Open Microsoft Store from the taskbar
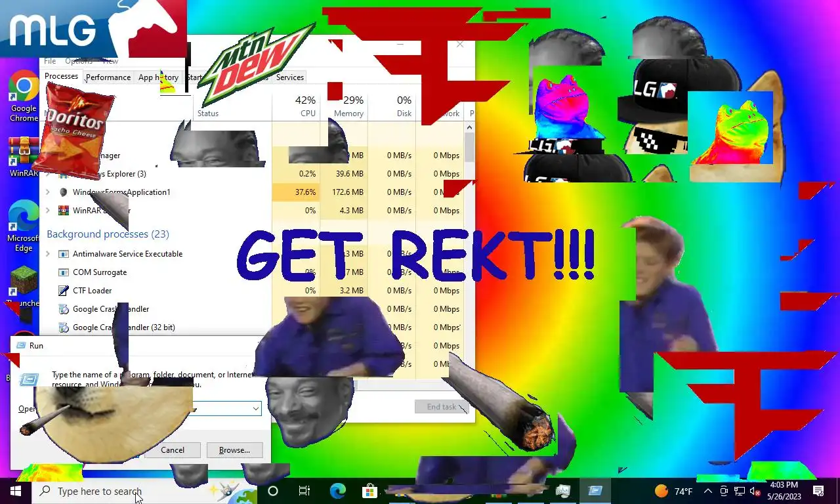 point(369,491)
